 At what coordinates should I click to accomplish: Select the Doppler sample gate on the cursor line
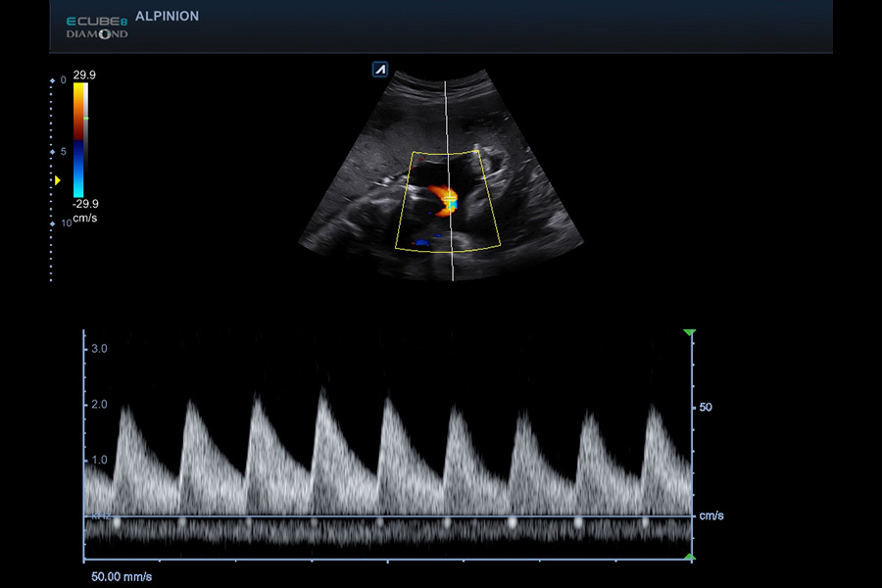coord(449,198)
